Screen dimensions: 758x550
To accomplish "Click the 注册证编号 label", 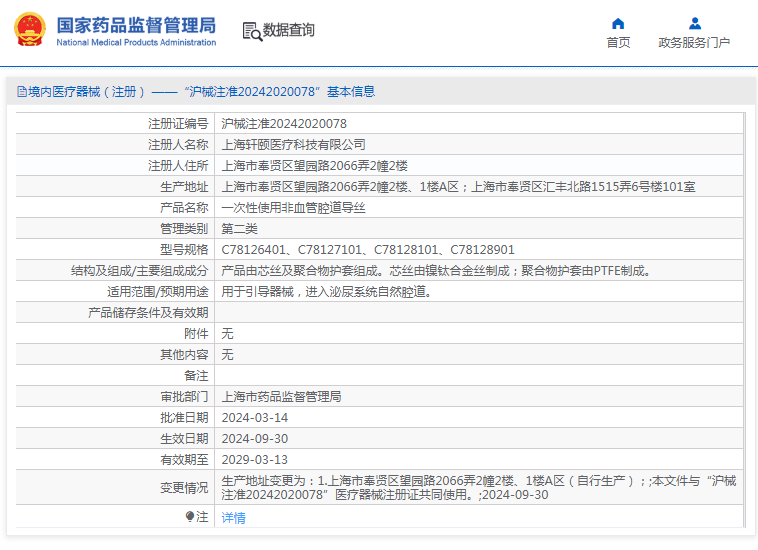I will point(178,124).
